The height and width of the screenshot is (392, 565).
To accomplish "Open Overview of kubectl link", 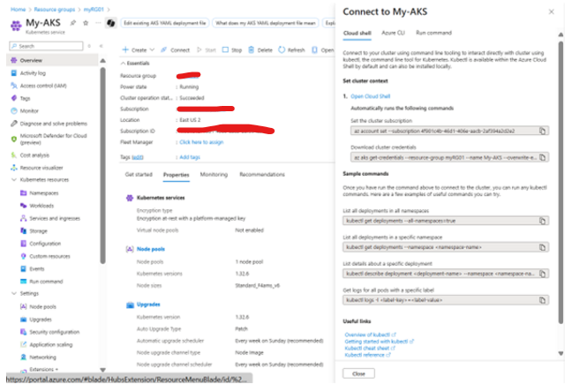I will click(370, 335).
